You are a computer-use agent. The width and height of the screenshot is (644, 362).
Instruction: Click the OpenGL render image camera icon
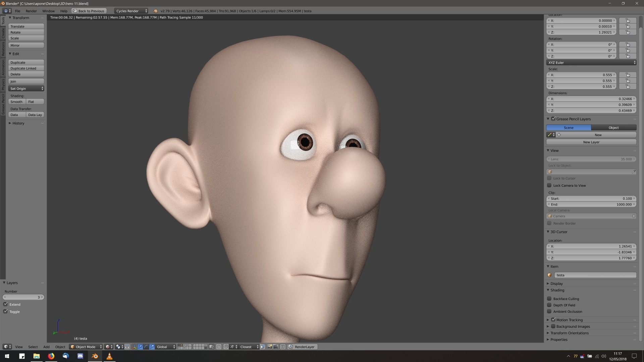269,347
